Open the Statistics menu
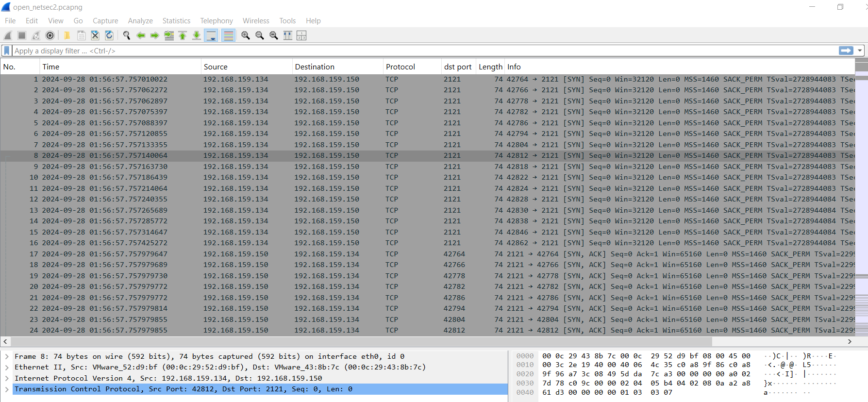The image size is (868, 402). point(176,20)
